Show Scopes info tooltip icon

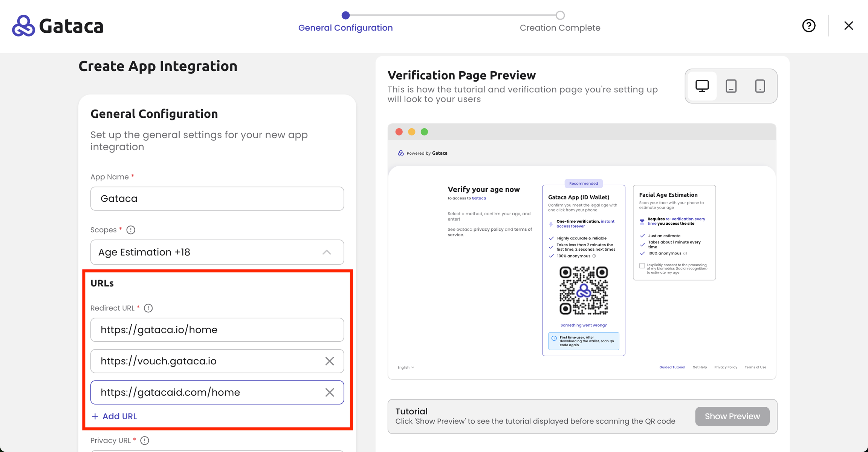pos(131,230)
